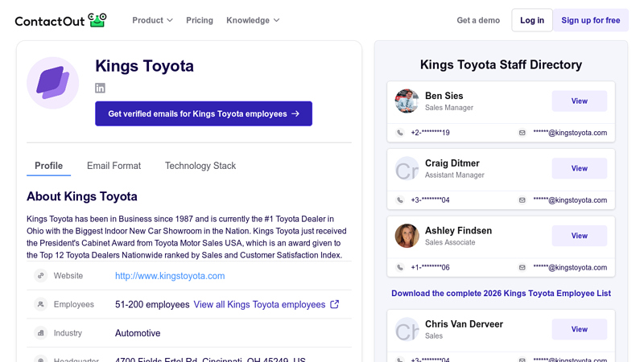Download the complete 2026 Employee List
644x362 pixels.
tap(501, 293)
